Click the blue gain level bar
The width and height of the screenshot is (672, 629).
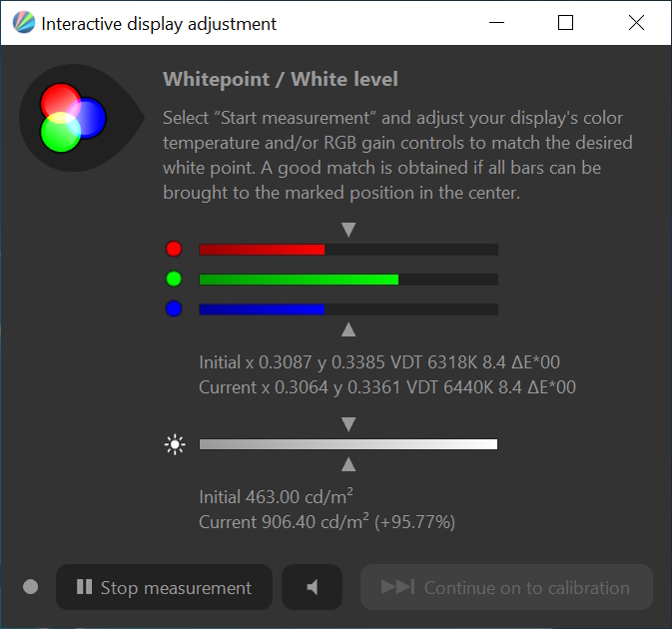coord(347,310)
